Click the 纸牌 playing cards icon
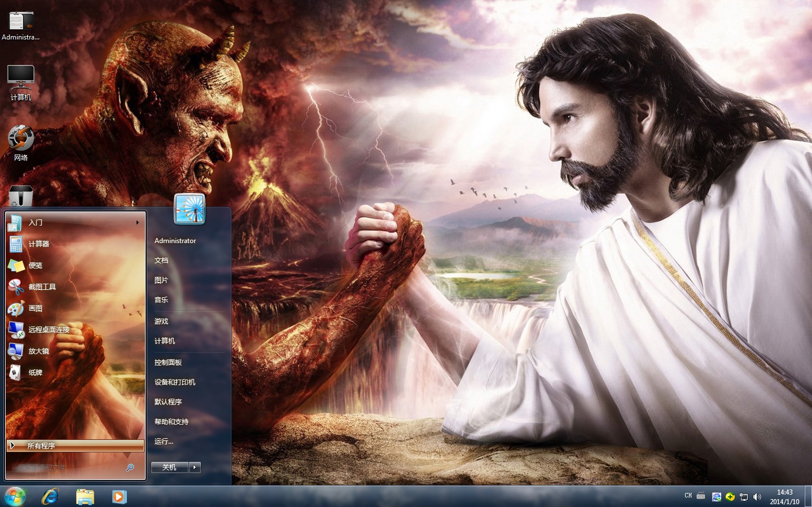The image size is (812, 507). pos(15,373)
